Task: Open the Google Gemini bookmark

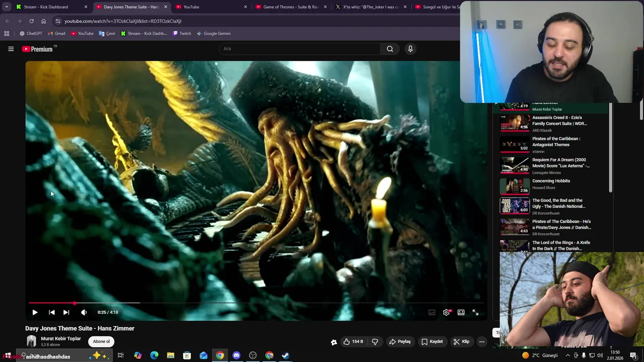Action: (213, 34)
